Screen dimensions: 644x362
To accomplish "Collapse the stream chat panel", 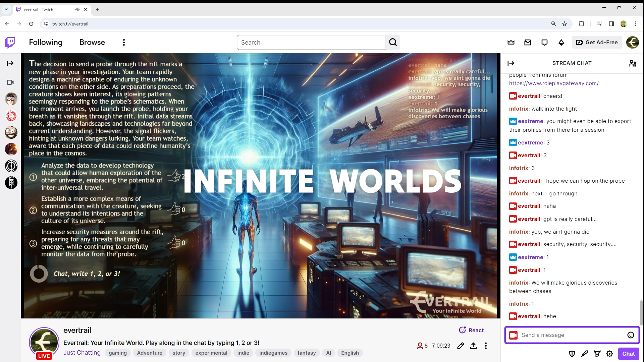I will coord(511,63).
